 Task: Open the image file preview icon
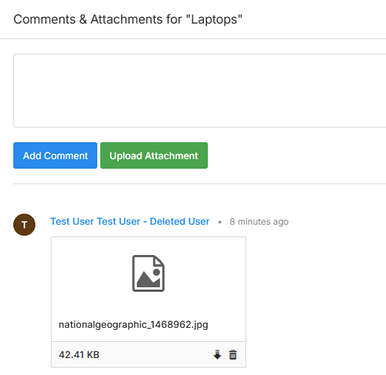[148, 273]
